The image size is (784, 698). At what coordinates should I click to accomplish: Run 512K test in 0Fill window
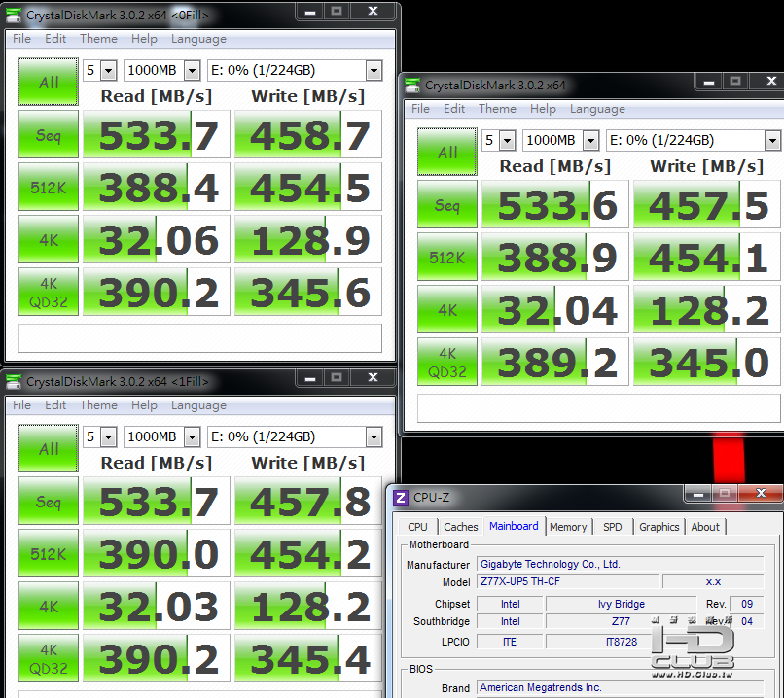(x=49, y=187)
